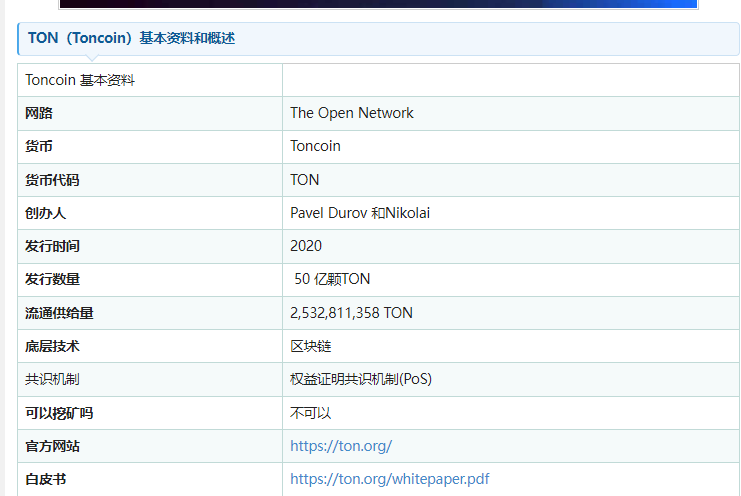Select the 创办人 row label
Screen dimensions: 741x496
coord(45,213)
